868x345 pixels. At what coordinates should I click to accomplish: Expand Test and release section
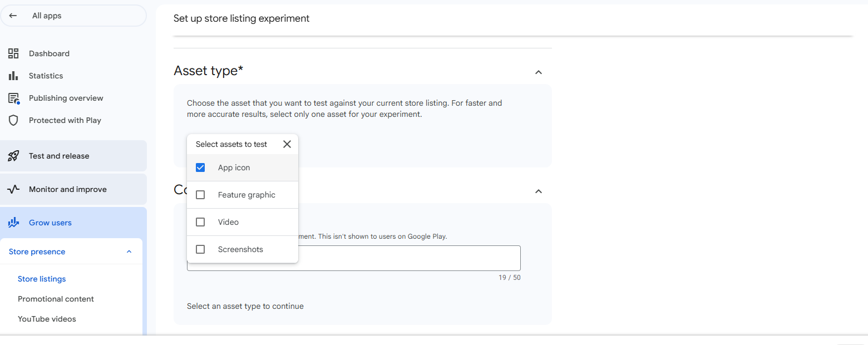73,156
